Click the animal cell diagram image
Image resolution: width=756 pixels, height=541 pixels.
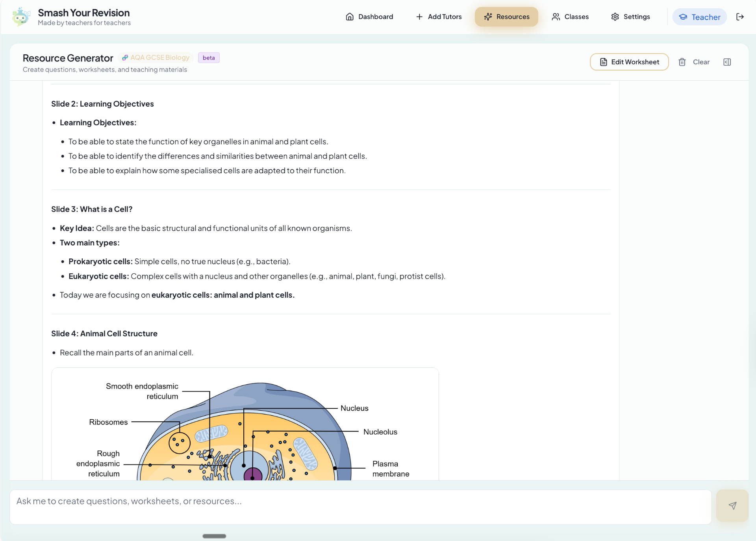coord(245,424)
